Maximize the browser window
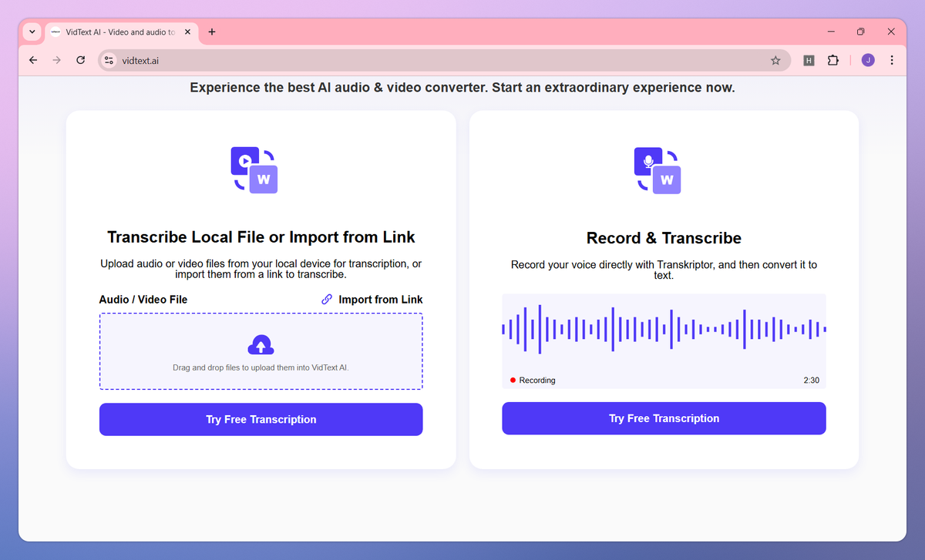Screen dimensions: 925x560 [x=861, y=32]
